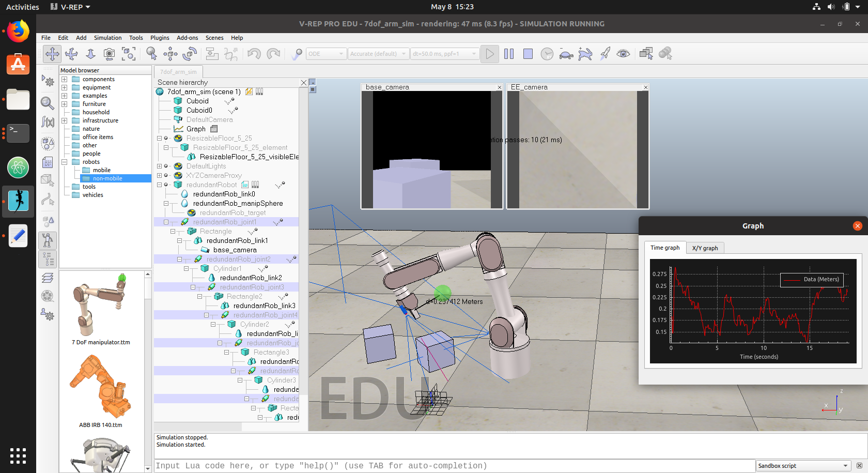The image size is (868, 473).
Task: Close the Graph dialog
Action: (858, 226)
